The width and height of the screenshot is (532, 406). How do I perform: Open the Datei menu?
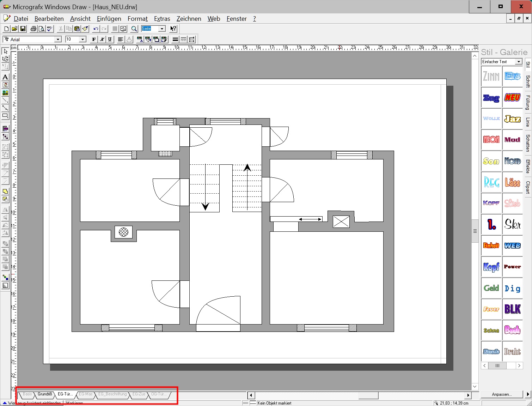coord(21,19)
